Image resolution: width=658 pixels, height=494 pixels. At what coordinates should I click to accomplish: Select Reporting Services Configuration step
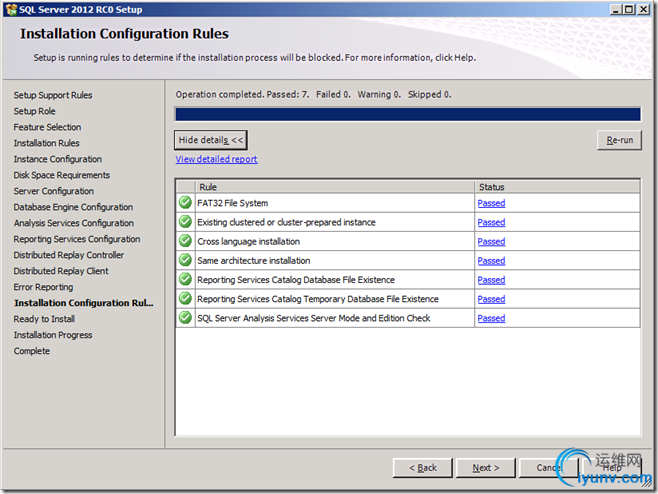[77, 239]
